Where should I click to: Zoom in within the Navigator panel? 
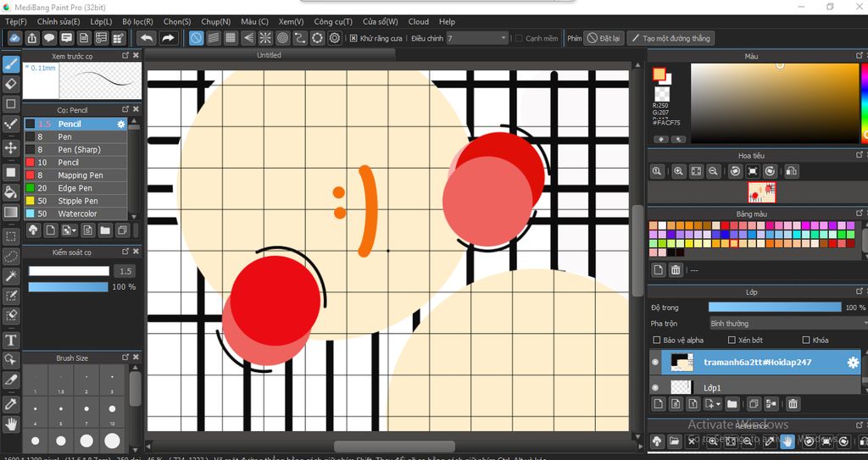tap(679, 172)
